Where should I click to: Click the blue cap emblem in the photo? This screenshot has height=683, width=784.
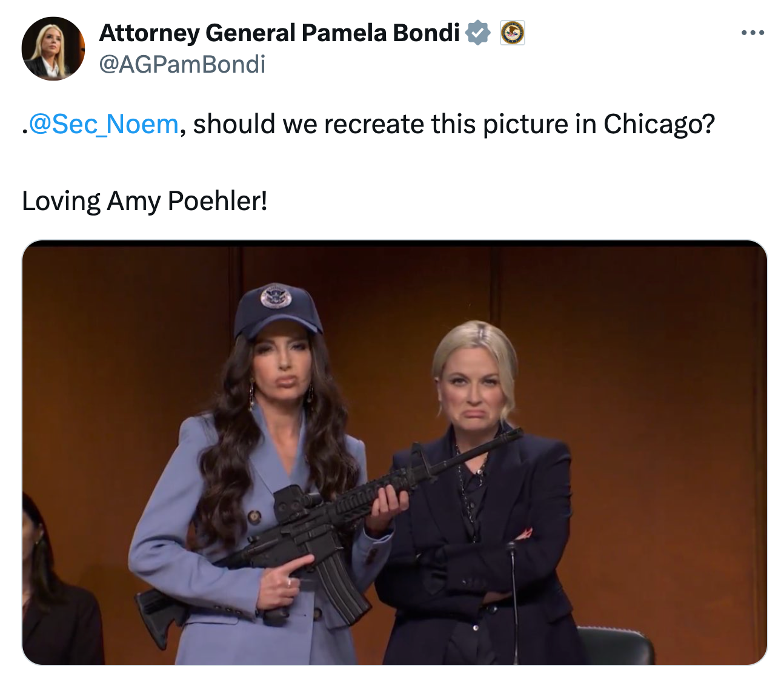click(276, 298)
